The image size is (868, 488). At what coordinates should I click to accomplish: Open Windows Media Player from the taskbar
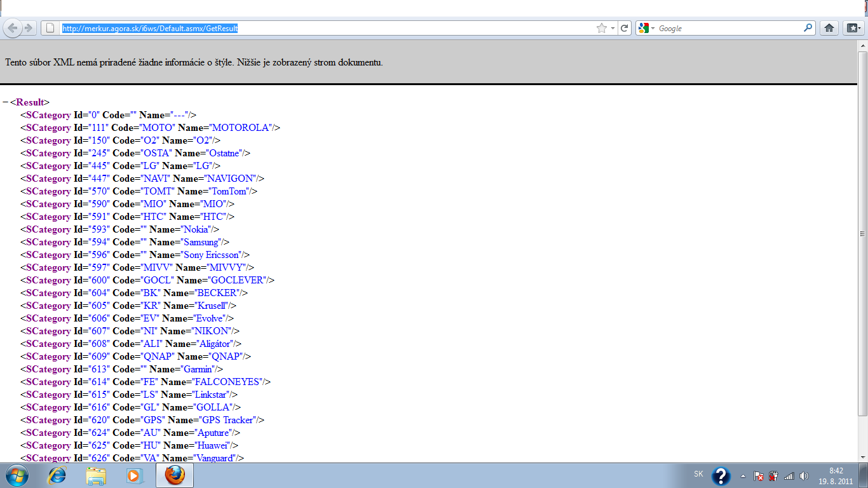coord(135,475)
